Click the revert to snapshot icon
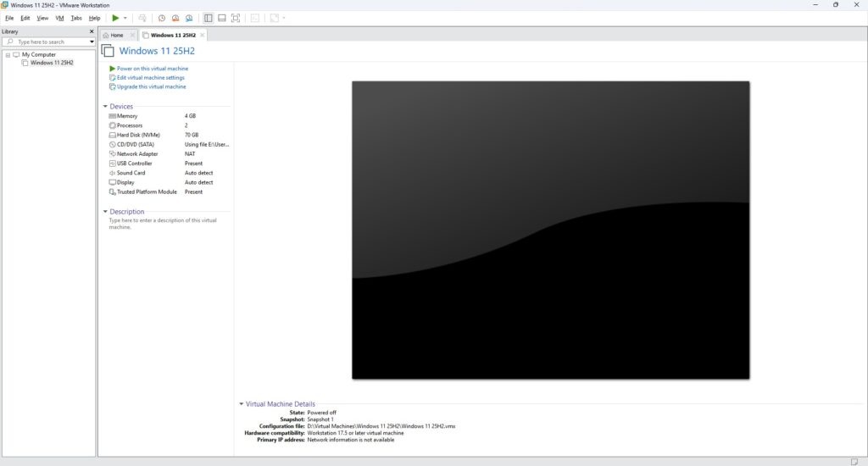Viewport: 868px width, 466px height. coord(175,18)
